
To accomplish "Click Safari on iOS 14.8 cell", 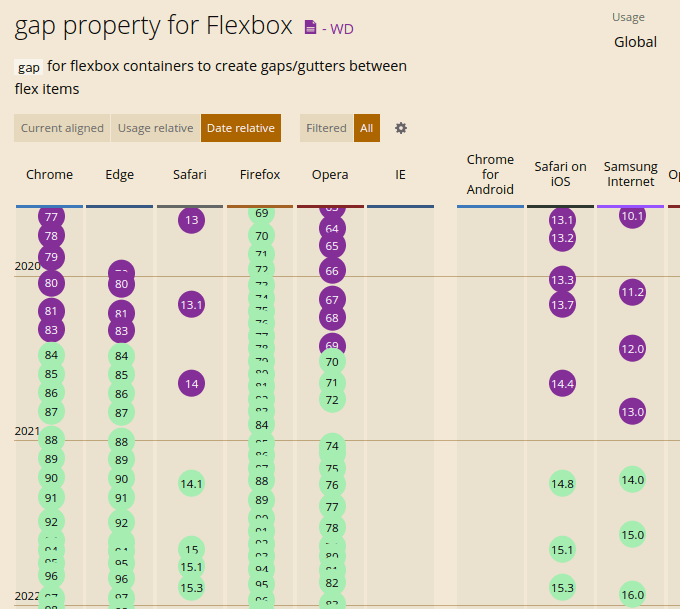I will (562, 483).
